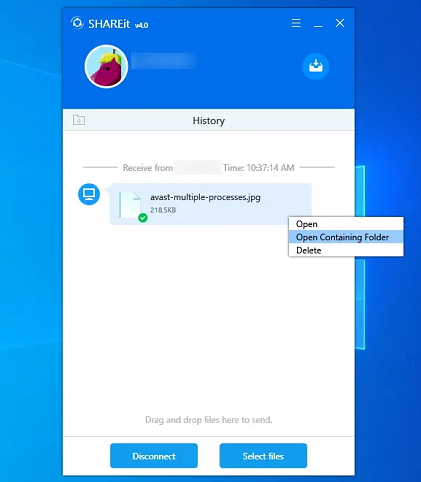Click the green completed checkmark badge

(x=143, y=218)
